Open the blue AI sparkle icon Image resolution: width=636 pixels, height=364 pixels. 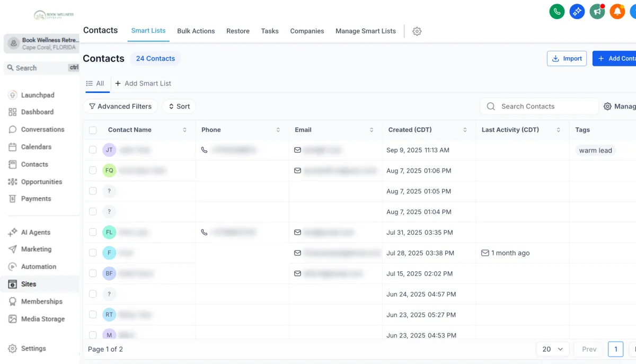click(x=577, y=11)
